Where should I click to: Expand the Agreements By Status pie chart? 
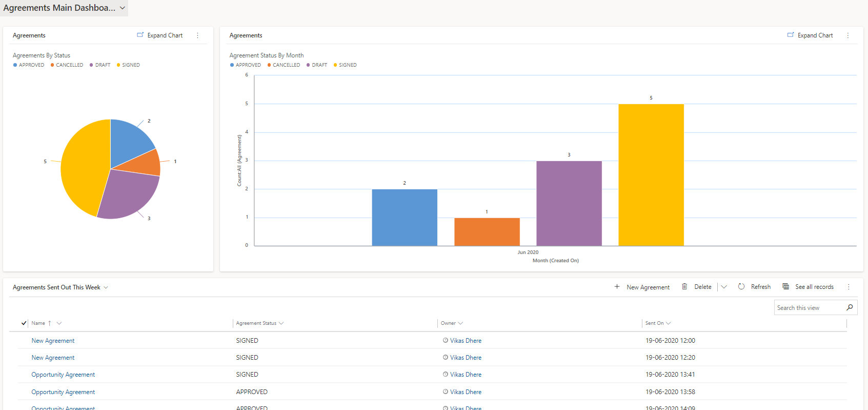pyautogui.click(x=160, y=35)
